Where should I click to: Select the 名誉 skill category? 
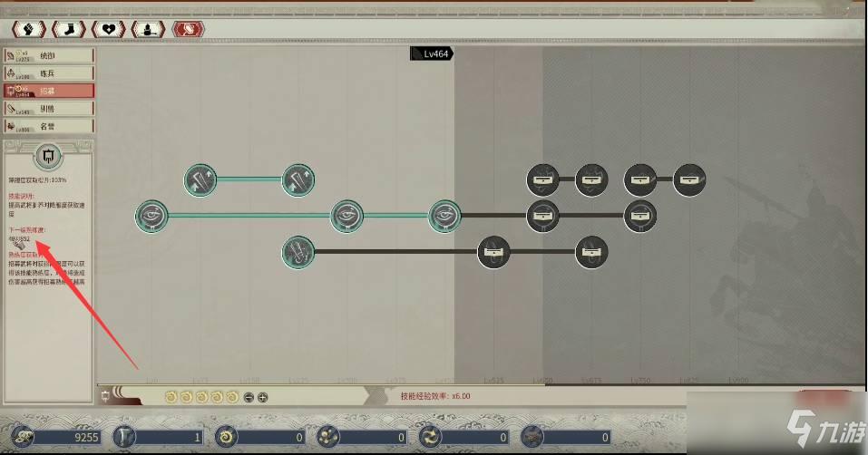[x=49, y=126]
